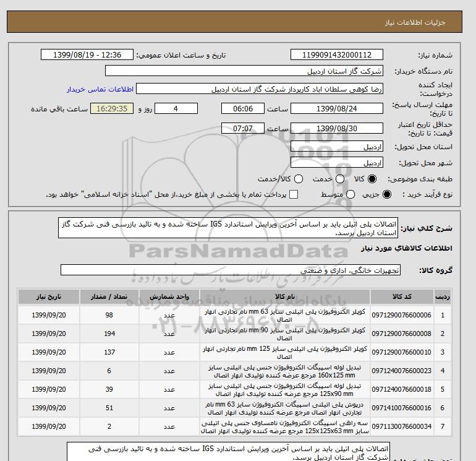
Task: Click the page header جزئیات اطلاعات نیاز
Action: point(415,22)
